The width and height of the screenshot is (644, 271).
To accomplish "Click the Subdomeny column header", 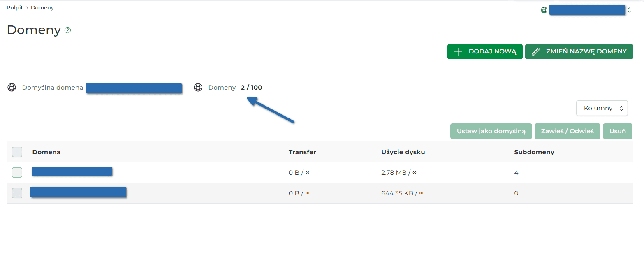I will click(534, 152).
